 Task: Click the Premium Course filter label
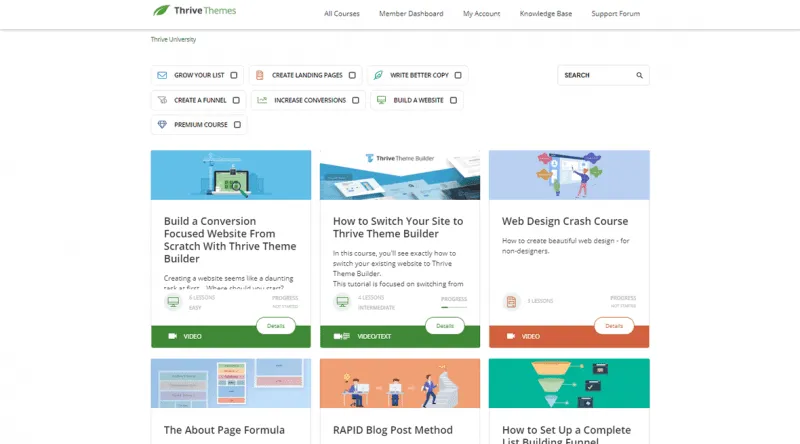click(x=201, y=125)
